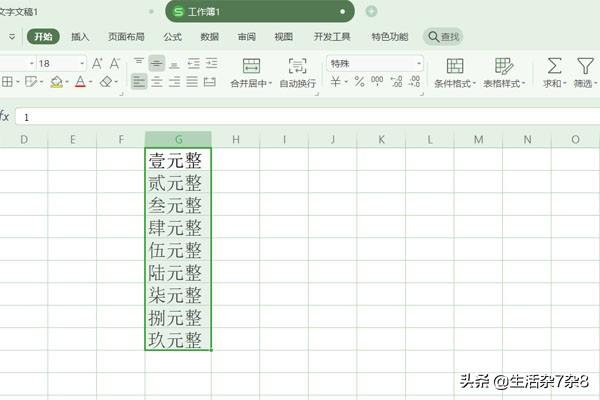Apply justified alignment
Screen dimensions: 600x400
click(x=192, y=82)
